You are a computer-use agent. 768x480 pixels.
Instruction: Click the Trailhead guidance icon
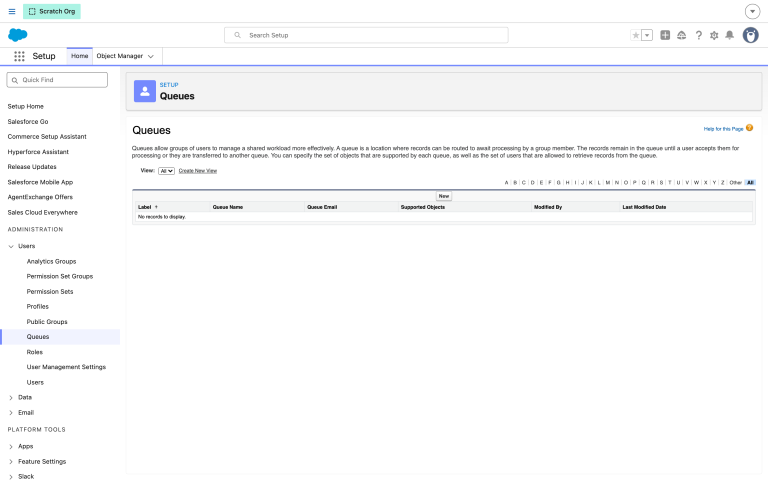[x=681, y=35]
